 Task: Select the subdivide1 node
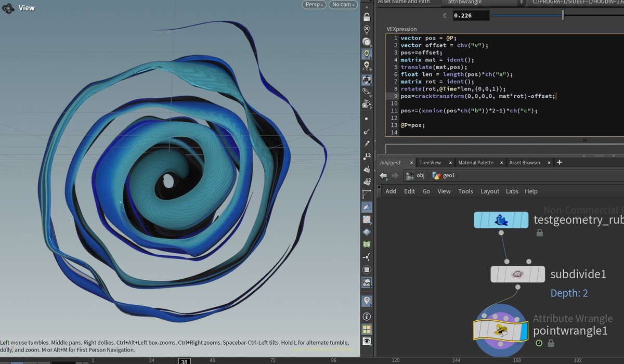(x=517, y=274)
